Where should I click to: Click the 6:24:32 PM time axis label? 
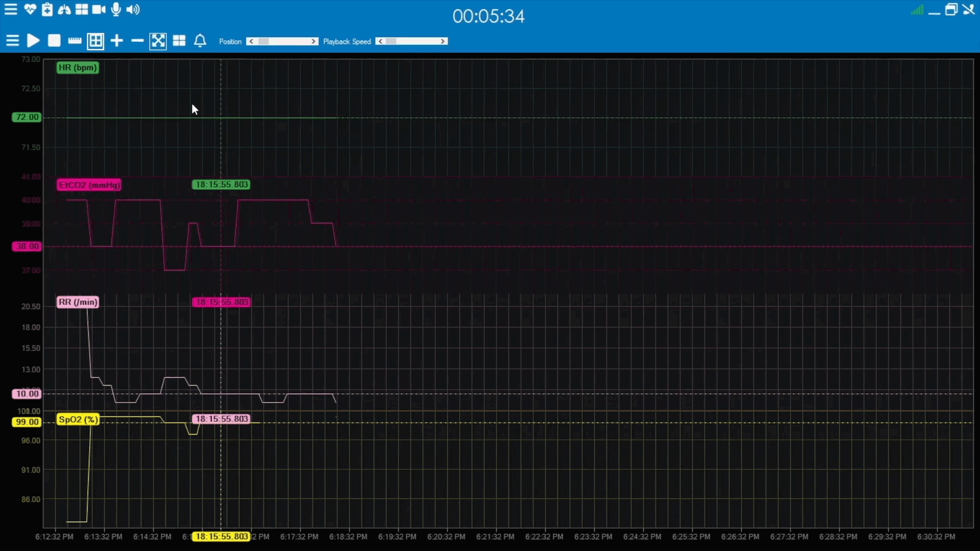pos(642,537)
